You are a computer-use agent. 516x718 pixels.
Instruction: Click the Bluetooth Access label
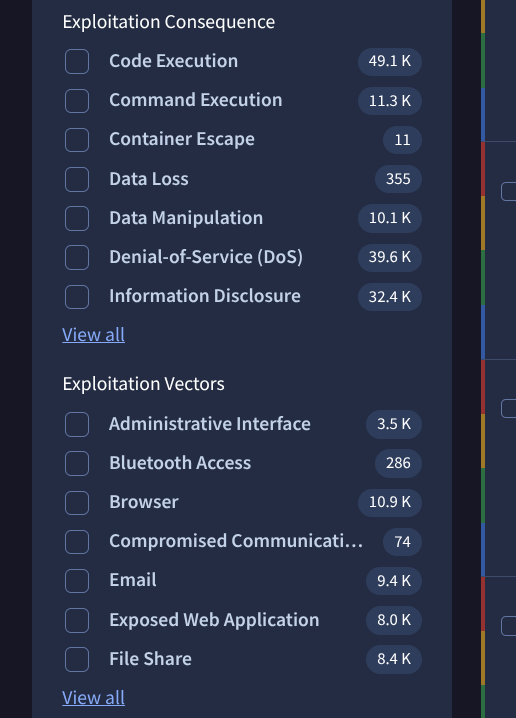[180, 463]
